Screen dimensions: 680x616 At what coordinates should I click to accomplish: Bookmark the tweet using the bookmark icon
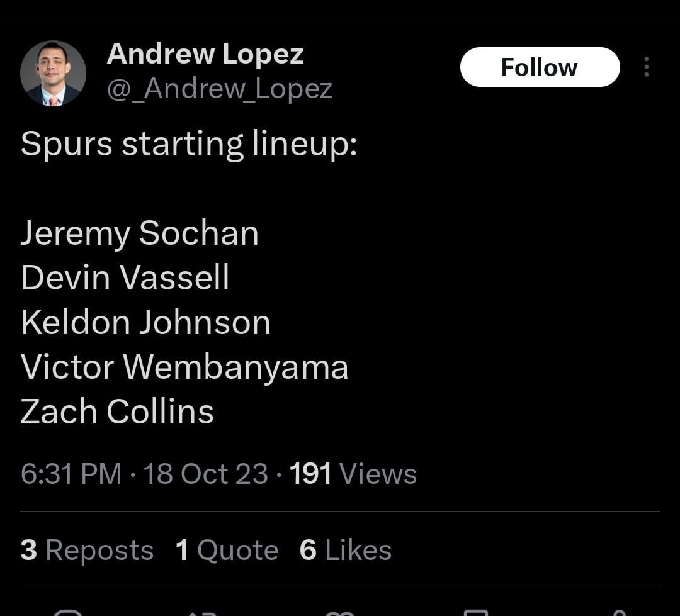(476, 612)
